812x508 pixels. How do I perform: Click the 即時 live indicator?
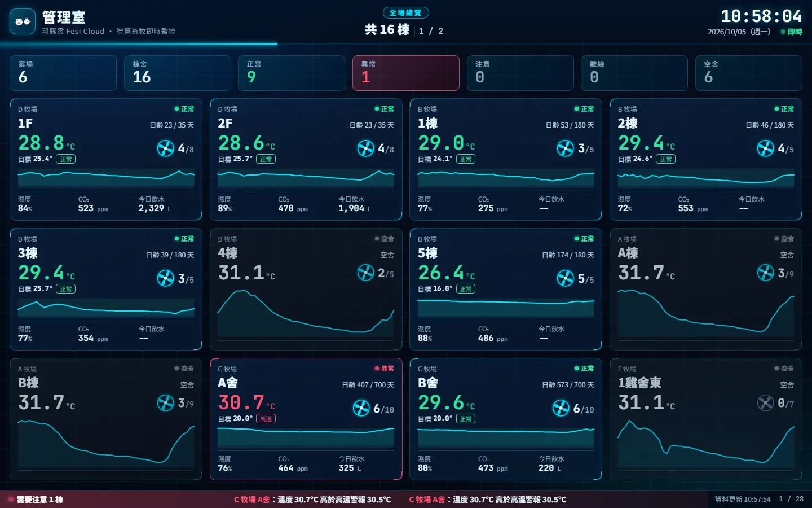791,32
